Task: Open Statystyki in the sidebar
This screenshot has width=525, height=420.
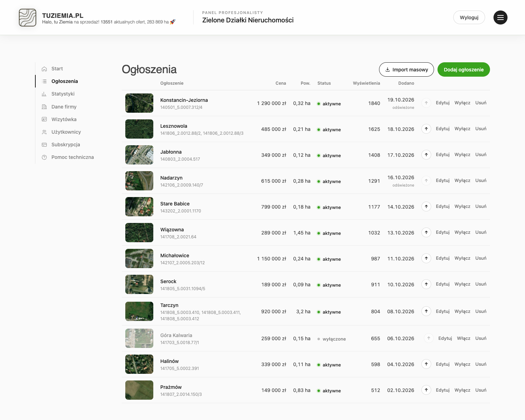Action: pyautogui.click(x=63, y=94)
